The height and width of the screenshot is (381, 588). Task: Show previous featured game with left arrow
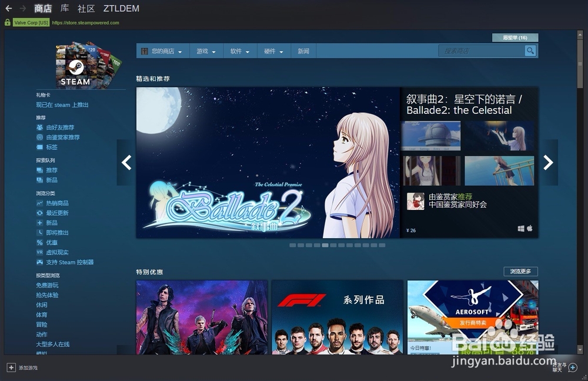point(126,162)
